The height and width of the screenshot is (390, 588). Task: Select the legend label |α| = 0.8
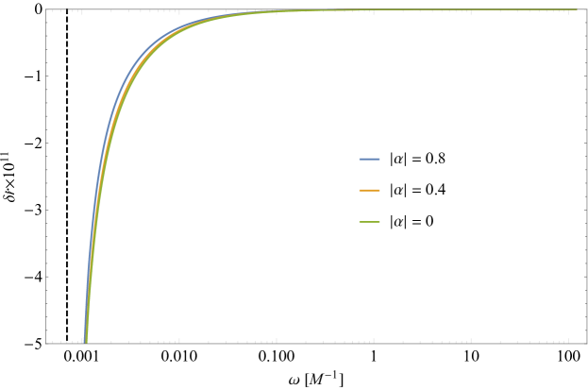tap(417, 159)
